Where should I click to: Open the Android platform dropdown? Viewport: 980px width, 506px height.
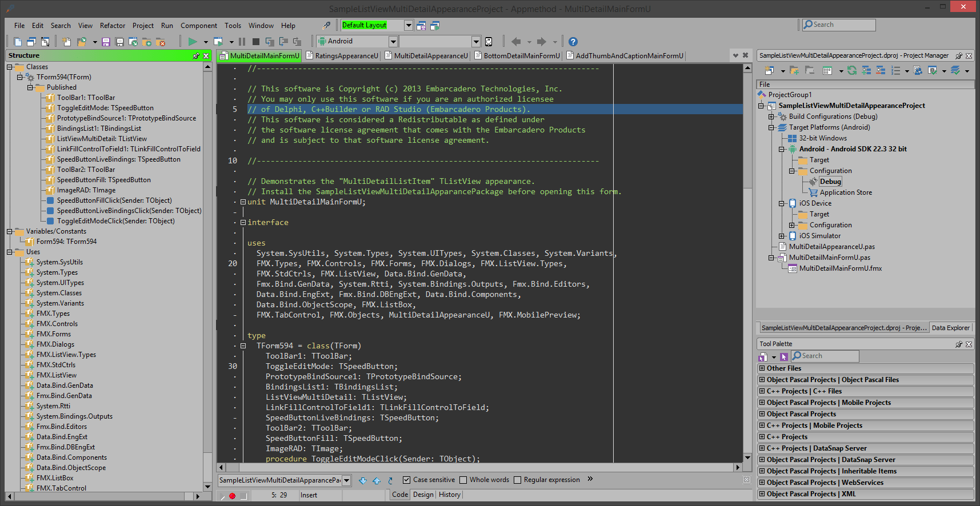click(393, 42)
